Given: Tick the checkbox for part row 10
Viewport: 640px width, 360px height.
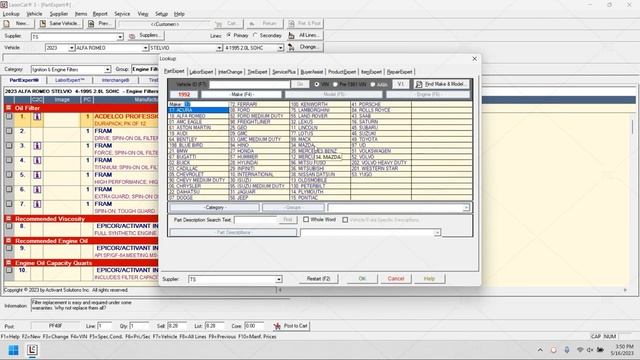Looking at the screenshot, I should click(x=9, y=270).
